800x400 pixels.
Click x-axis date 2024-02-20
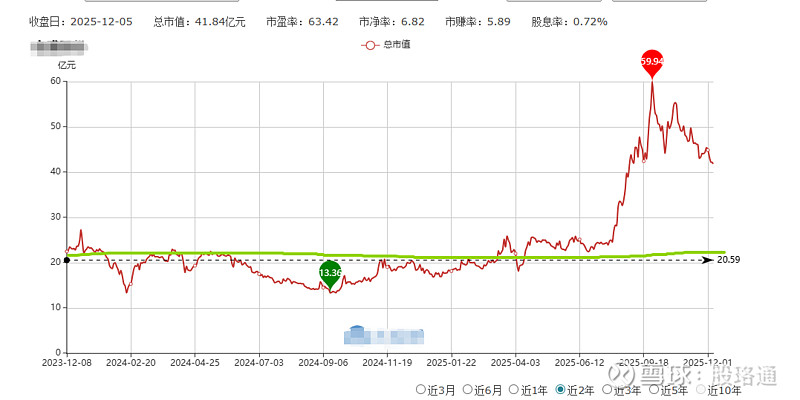131,362
